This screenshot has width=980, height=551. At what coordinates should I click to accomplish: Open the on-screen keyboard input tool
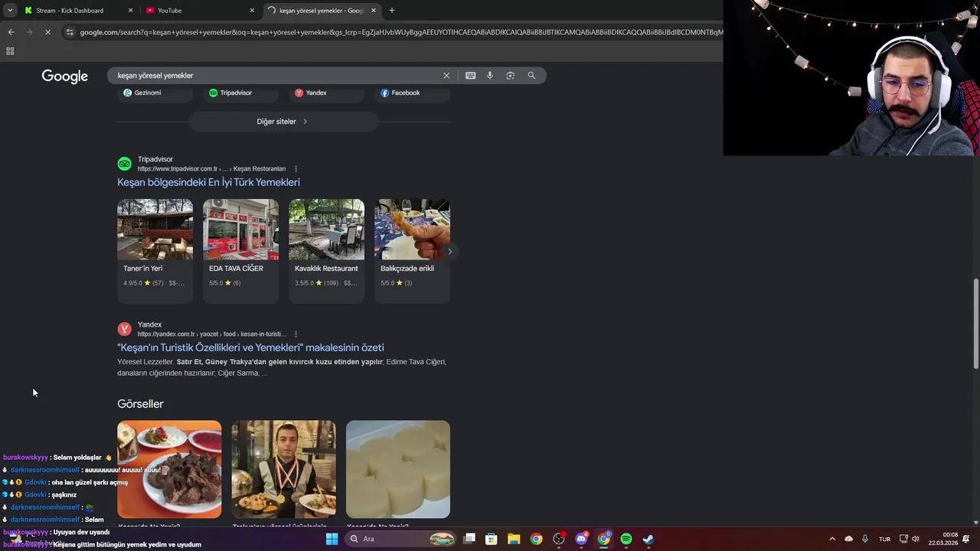coord(470,76)
